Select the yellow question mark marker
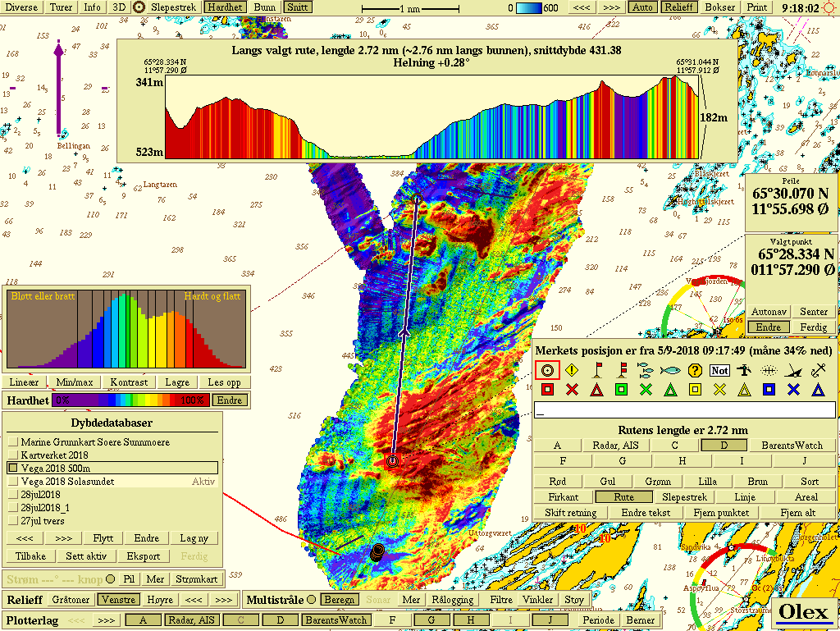The width and height of the screenshot is (840, 631). coord(695,370)
